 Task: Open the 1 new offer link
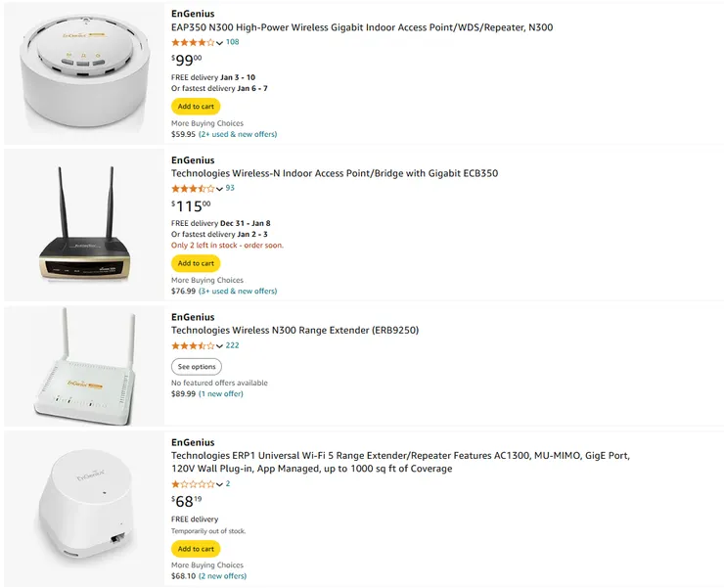[221, 393]
